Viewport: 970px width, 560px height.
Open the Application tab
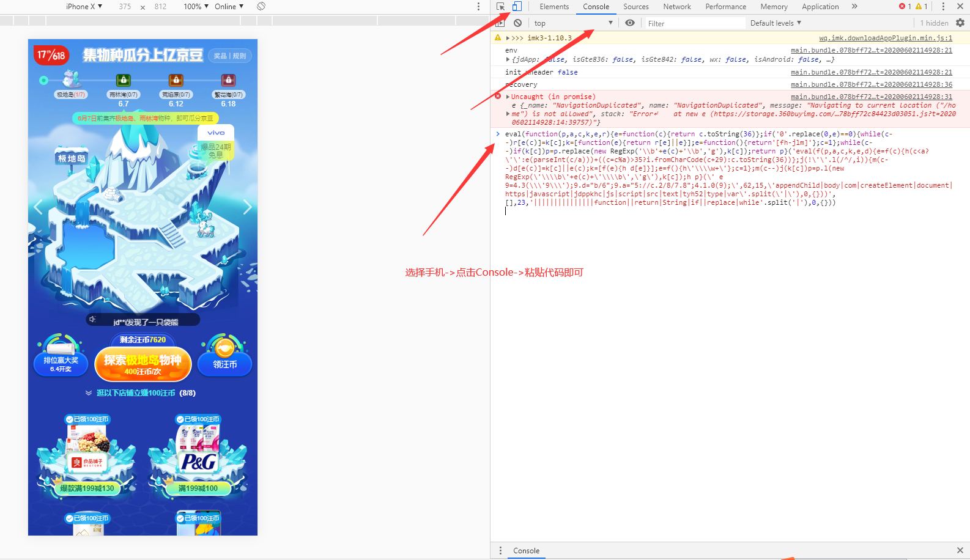click(x=820, y=7)
